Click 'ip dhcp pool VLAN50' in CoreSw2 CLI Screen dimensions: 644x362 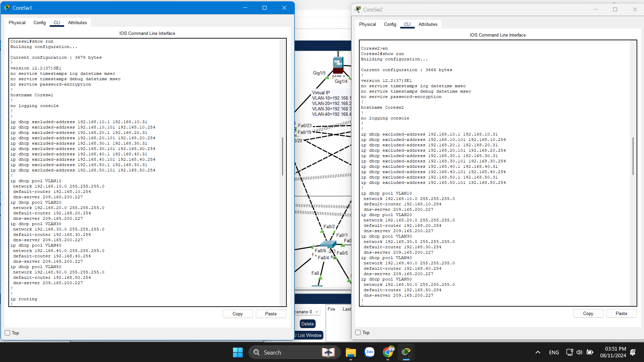coord(386,279)
